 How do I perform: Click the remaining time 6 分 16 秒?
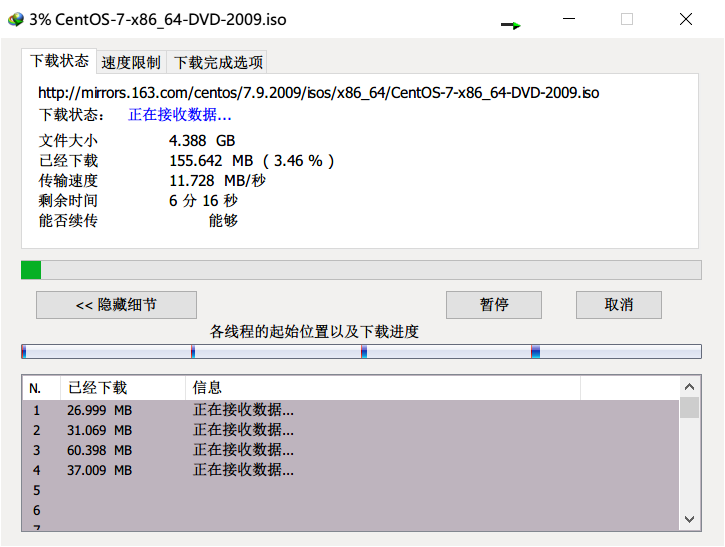pos(203,201)
